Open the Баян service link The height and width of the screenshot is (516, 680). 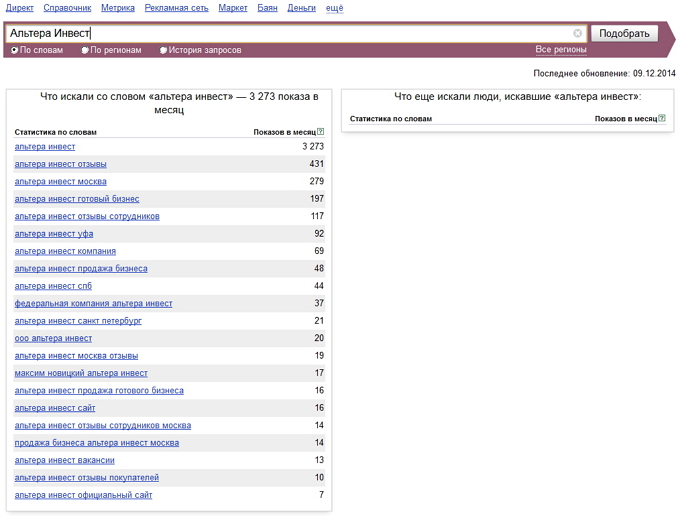point(268,8)
